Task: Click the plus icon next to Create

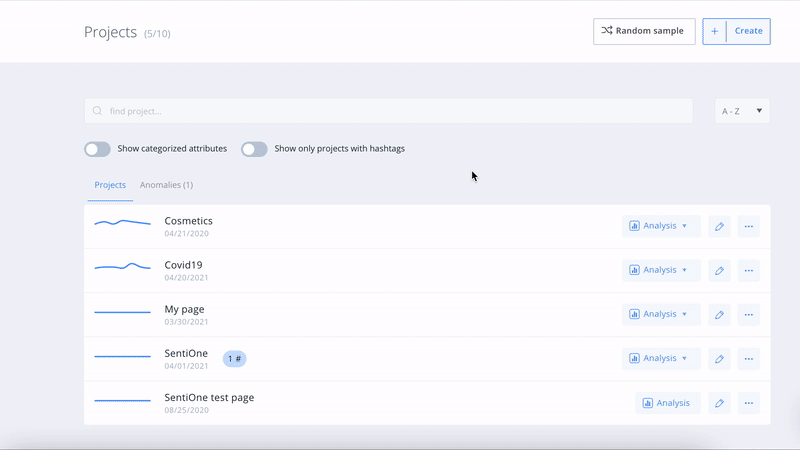Action: coord(714,31)
